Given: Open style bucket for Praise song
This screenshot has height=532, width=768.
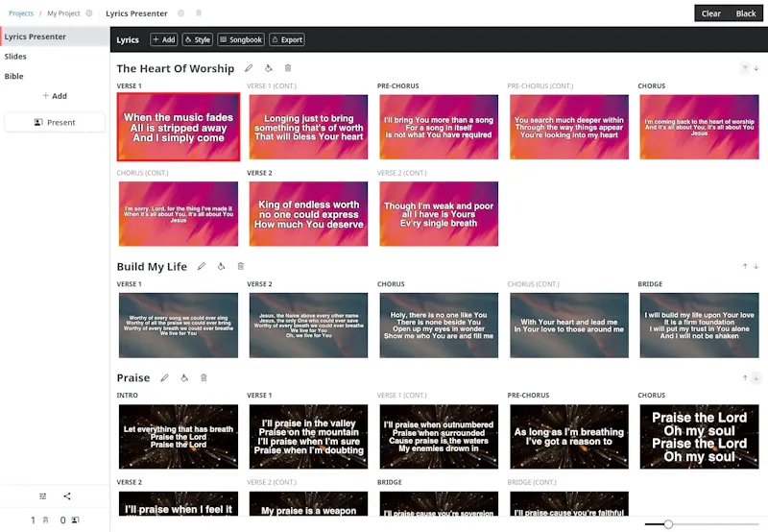Looking at the screenshot, I should [184, 377].
